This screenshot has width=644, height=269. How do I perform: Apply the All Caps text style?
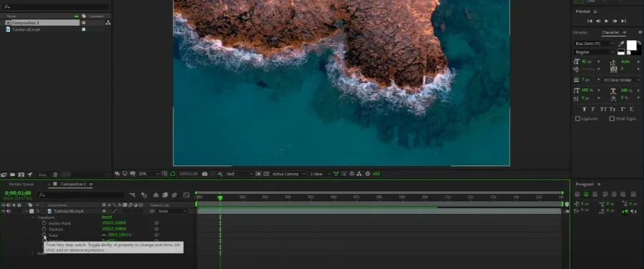pos(603,109)
